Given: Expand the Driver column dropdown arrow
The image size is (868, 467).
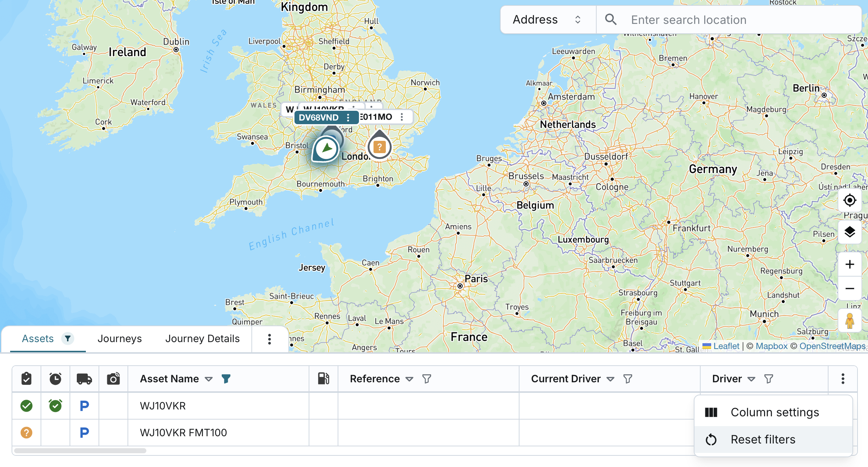Looking at the screenshot, I should pos(751,379).
